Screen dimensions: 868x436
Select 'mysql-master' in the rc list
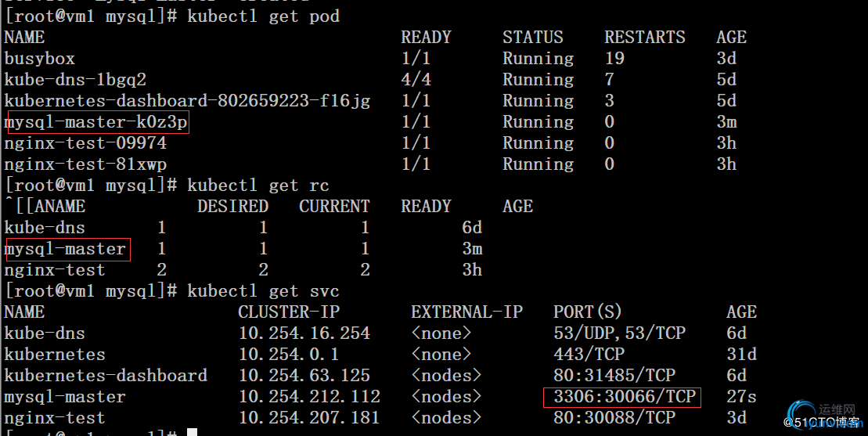tap(65, 249)
